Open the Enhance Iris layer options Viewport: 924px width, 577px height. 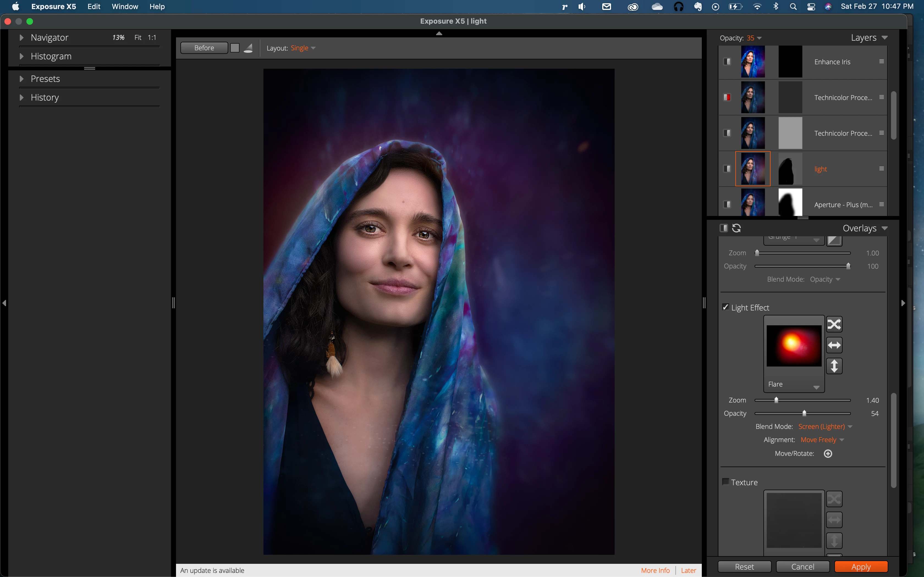point(881,62)
